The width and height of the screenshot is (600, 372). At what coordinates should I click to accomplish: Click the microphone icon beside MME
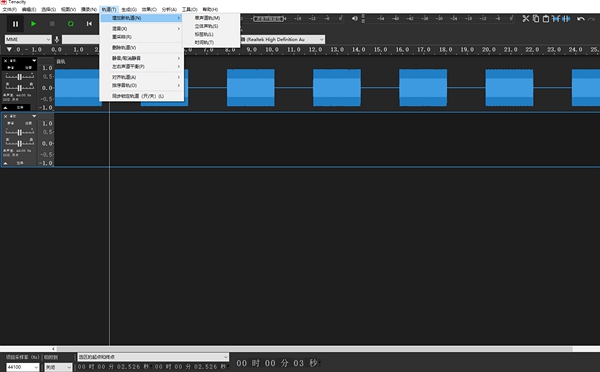click(x=57, y=39)
